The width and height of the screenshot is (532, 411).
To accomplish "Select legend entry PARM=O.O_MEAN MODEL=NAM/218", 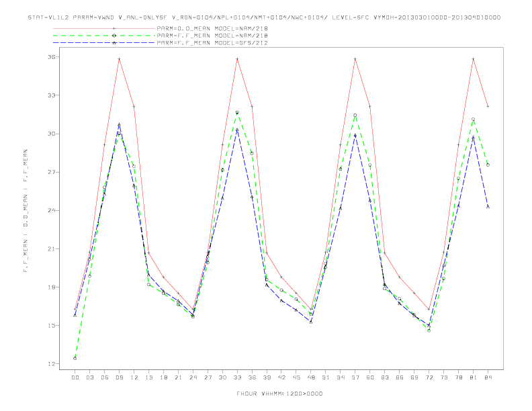I will point(212,28).
